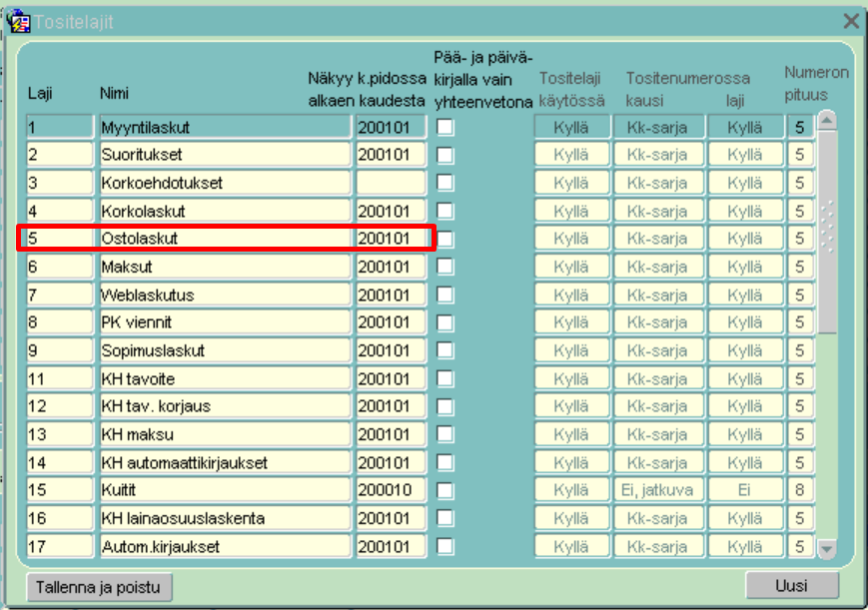This screenshot has height=610, width=868.
Task: Click the KH tav. korjaus name field
Action: [226, 406]
